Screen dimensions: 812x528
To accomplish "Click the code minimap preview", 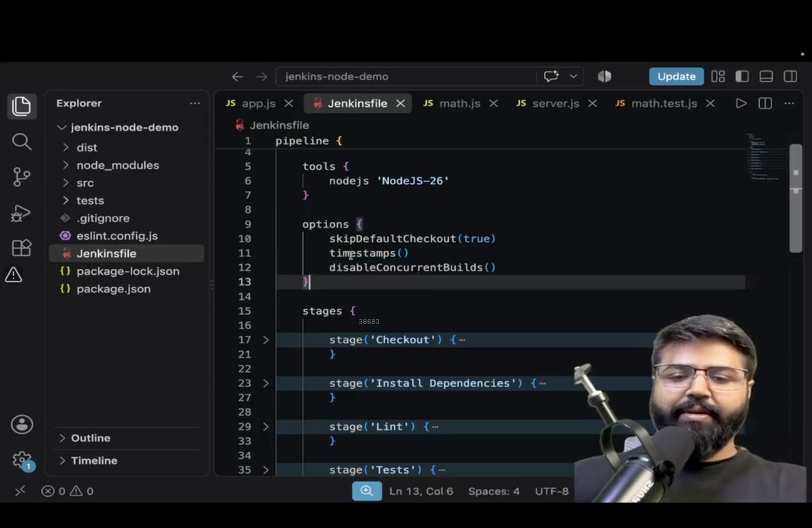I will (765, 157).
